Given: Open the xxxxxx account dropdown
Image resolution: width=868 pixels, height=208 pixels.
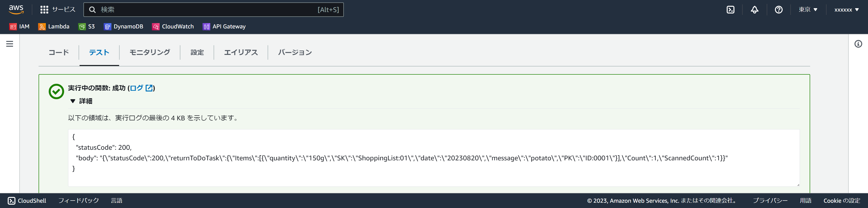Looking at the screenshot, I should [846, 10].
